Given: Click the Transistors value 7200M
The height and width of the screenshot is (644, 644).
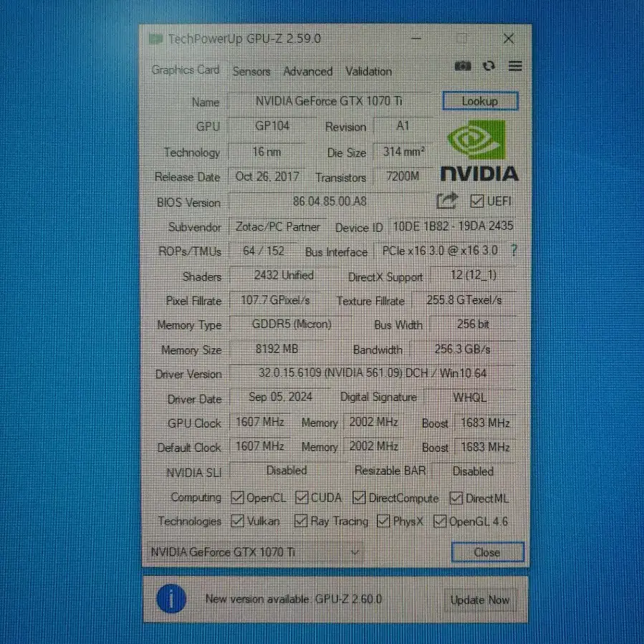Looking at the screenshot, I should [x=403, y=176].
